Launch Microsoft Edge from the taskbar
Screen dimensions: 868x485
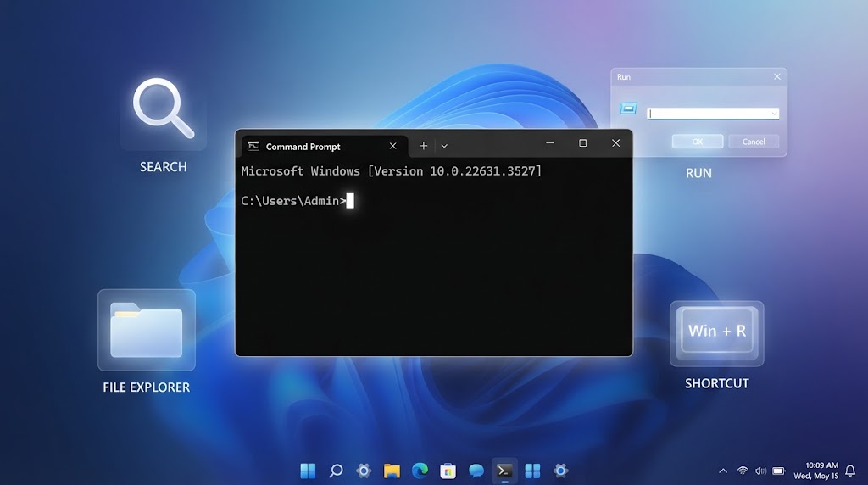point(420,471)
